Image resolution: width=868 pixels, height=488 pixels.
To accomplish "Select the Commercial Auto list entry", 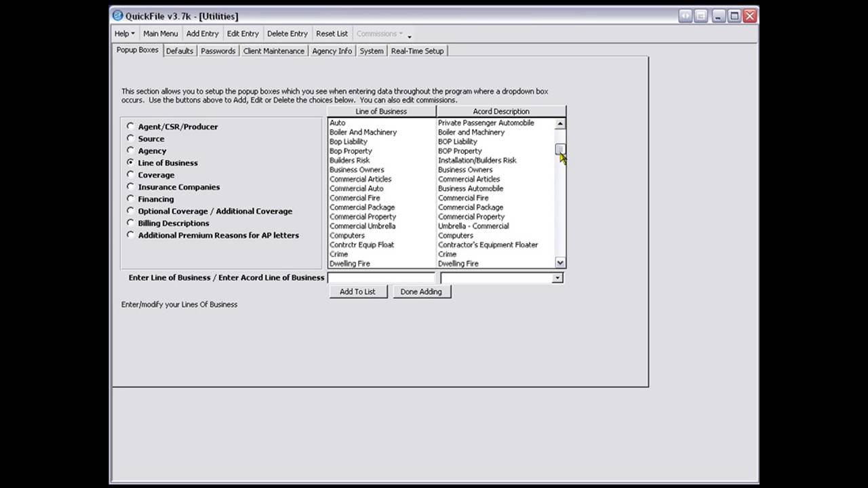I will tap(357, 188).
